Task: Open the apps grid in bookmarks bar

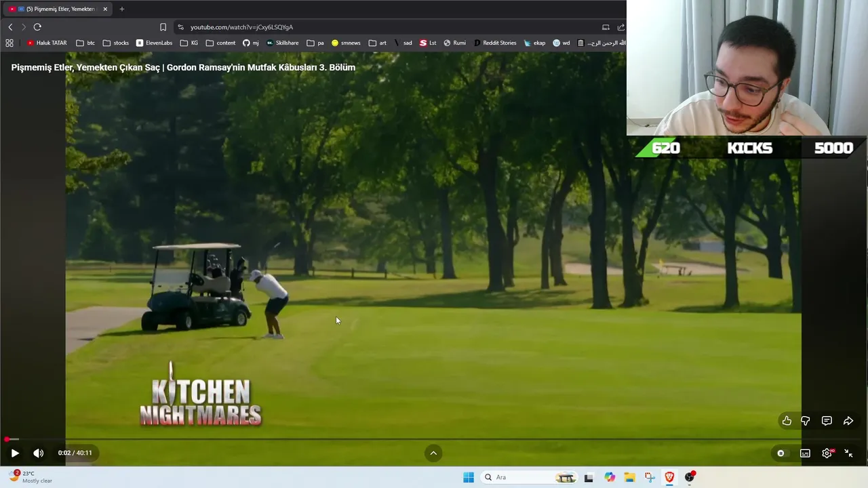Action: pyautogui.click(x=9, y=43)
